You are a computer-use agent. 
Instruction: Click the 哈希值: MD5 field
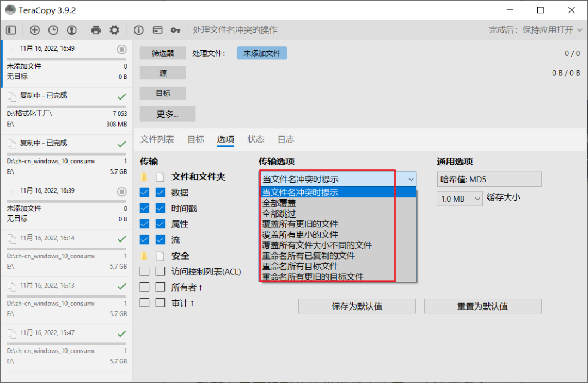pos(488,179)
